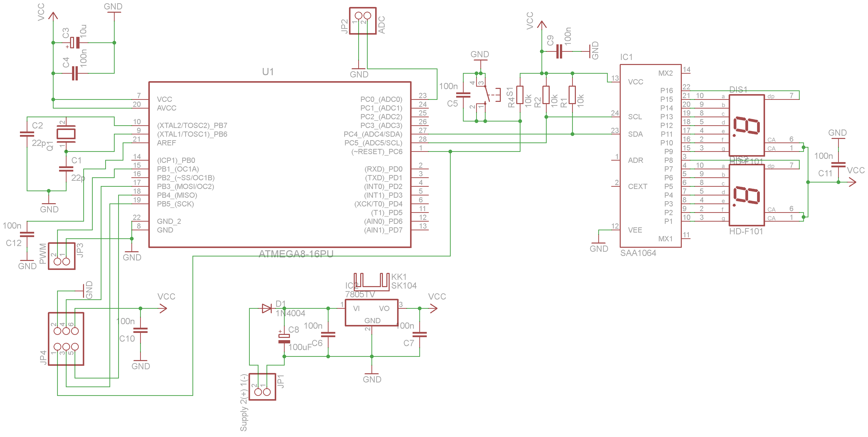Select crystal Q1 symbol
868x437 pixels.
point(66,134)
